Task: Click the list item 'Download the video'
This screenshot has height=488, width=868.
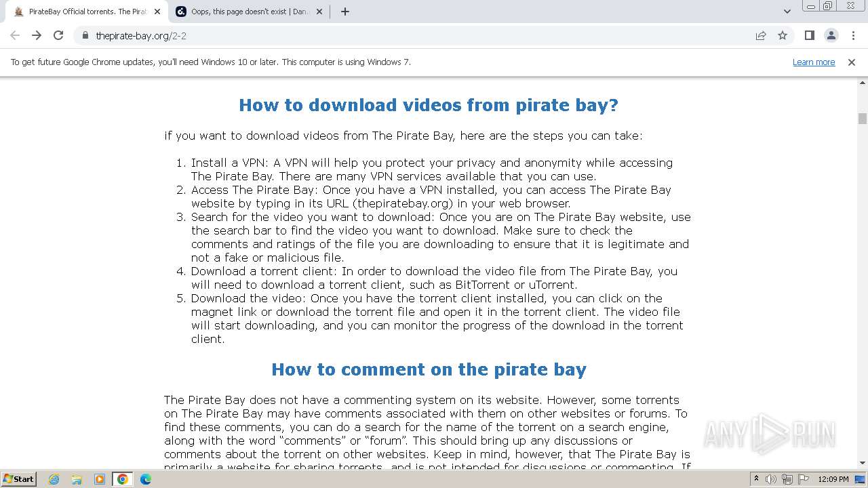Action: (x=437, y=319)
